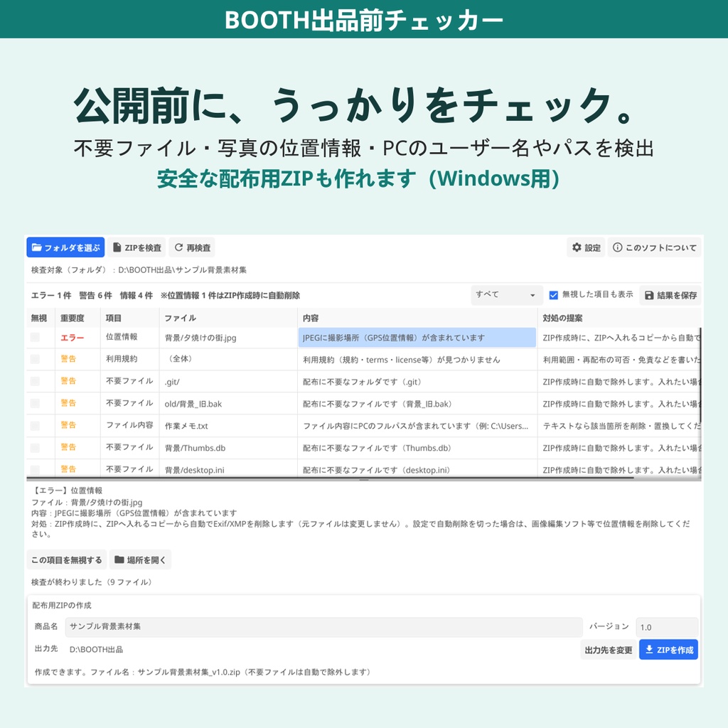The width and height of the screenshot is (728, 728).
Task: Select the 作業メモ.txt file cell
Action: [228, 426]
